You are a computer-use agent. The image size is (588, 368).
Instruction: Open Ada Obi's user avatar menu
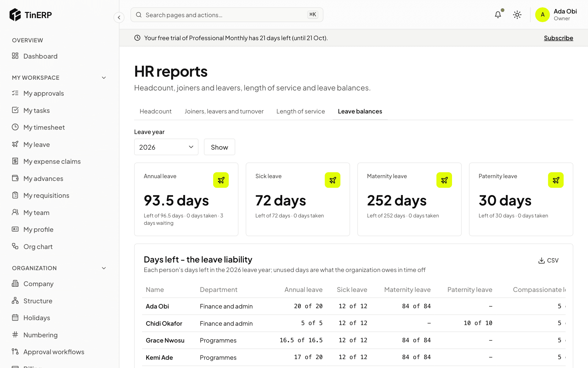(x=542, y=15)
